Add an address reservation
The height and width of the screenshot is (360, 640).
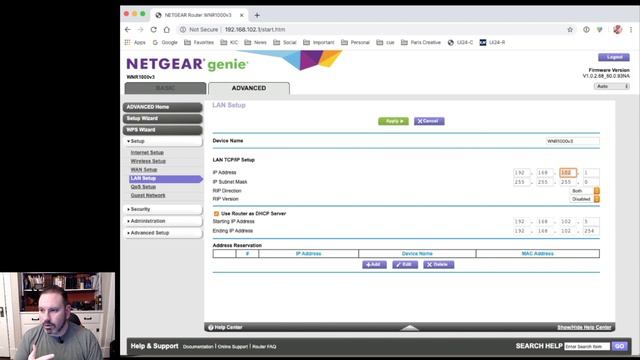click(374, 265)
